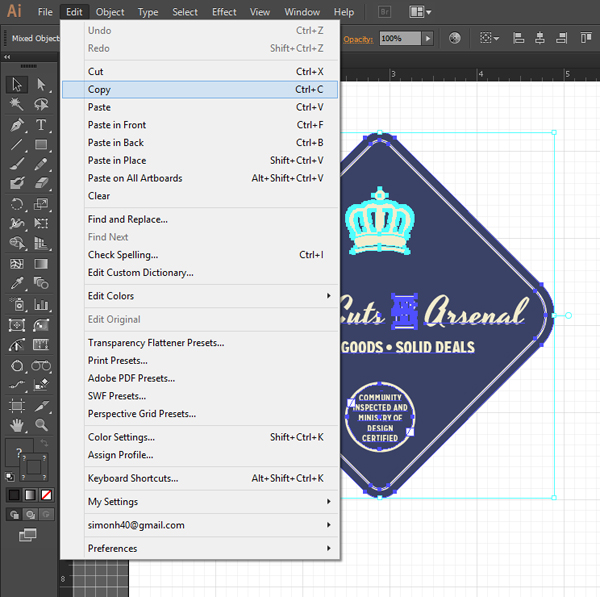Select the Symbol Sprayer tool
Image resolution: width=600 pixels, height=597 pixels.
click(17, 305)
